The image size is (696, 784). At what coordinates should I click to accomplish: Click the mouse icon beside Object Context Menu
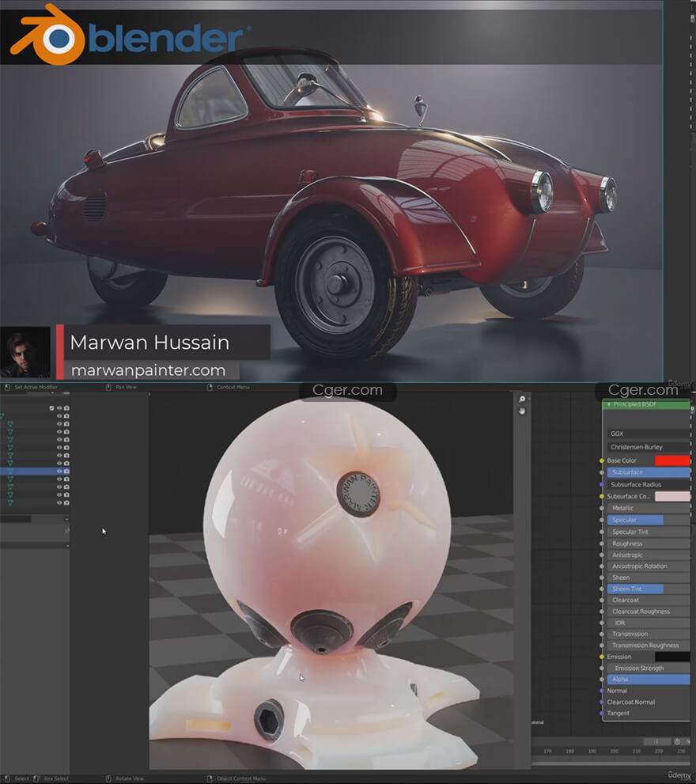click(x=210, y=778)
